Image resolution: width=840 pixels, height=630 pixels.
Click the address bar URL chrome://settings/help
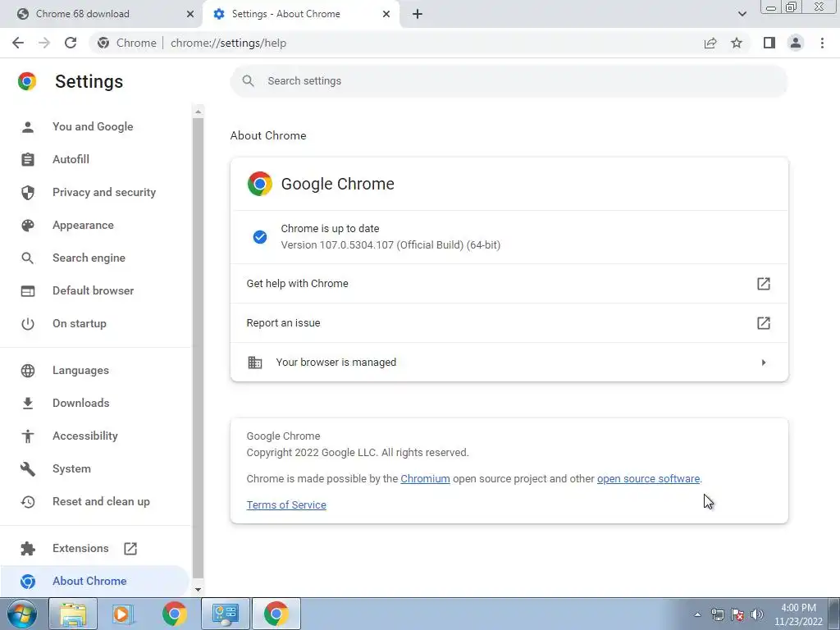[228, 43]
